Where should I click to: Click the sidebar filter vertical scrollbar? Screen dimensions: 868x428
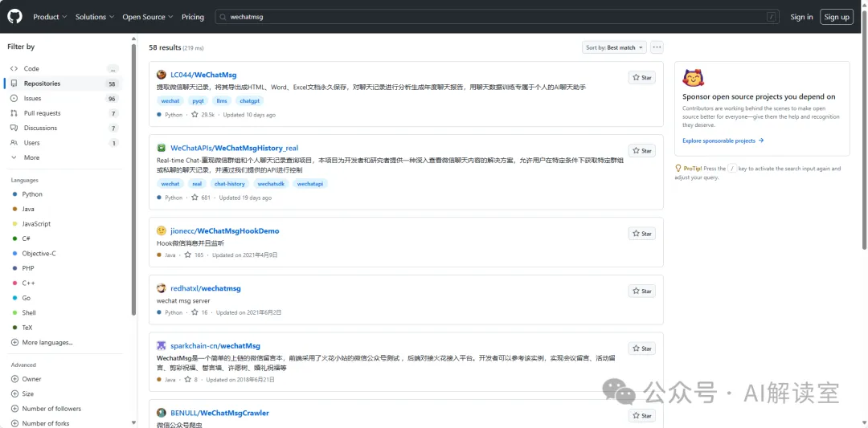[x=133, y=180]
